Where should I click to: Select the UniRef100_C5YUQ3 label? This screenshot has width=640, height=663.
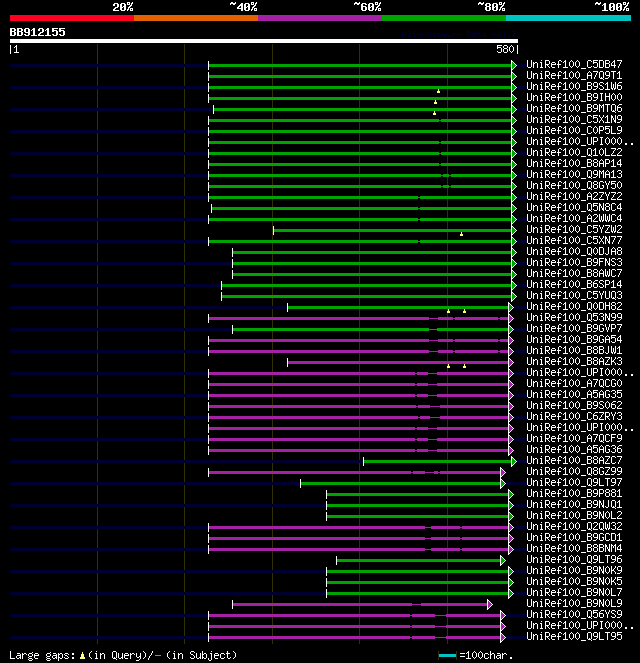pyautogui.click(x=574, y=295)
